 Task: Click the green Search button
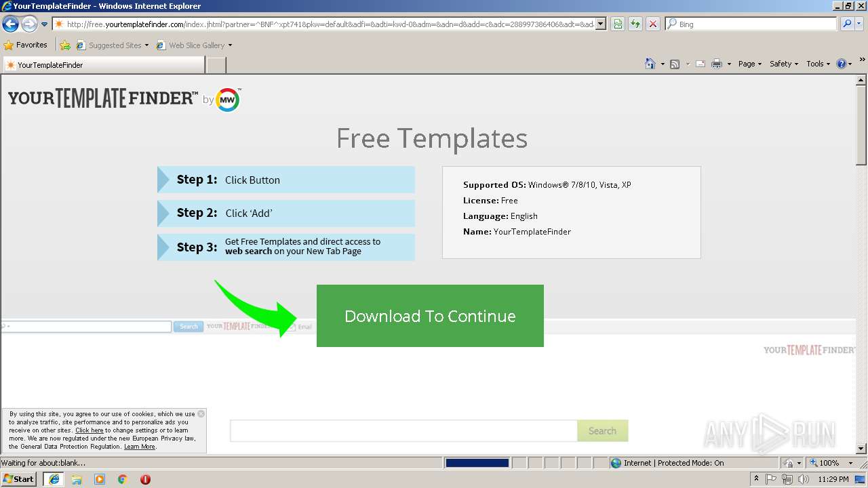click(x=603, y=431)
